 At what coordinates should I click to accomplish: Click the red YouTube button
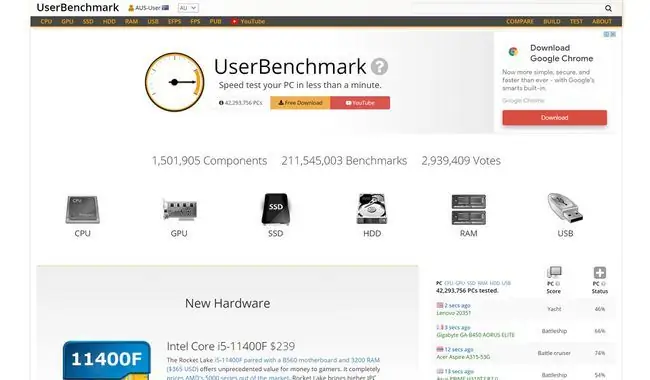[360, 103]
